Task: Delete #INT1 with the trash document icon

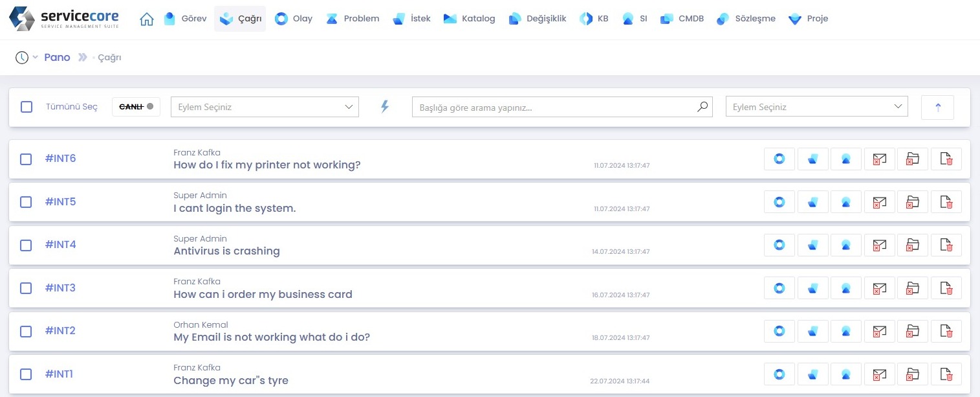Action: [946, 374]
